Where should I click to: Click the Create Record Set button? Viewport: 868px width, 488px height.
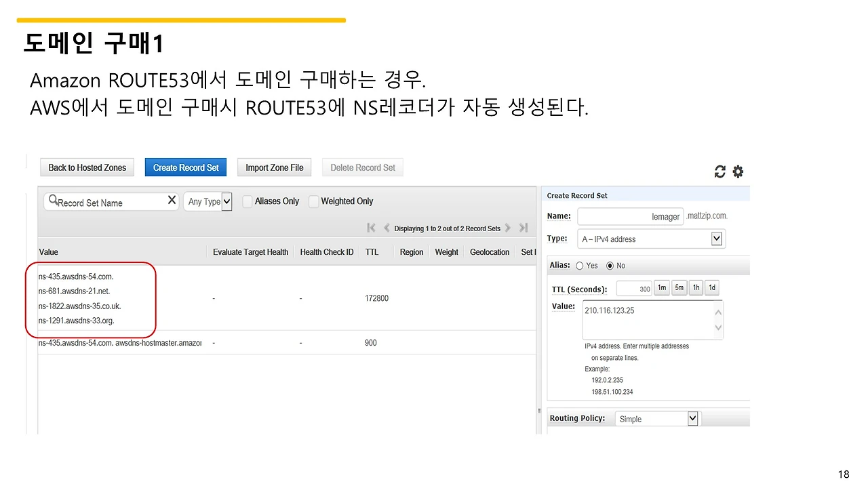click(x=186, y=168)
